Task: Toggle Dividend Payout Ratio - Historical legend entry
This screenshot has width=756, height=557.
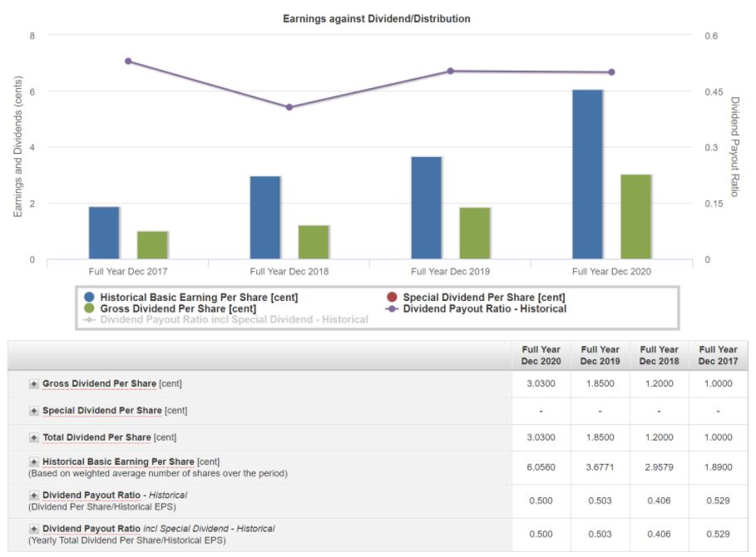Action: pyautogui.click(x=484, y=308)
